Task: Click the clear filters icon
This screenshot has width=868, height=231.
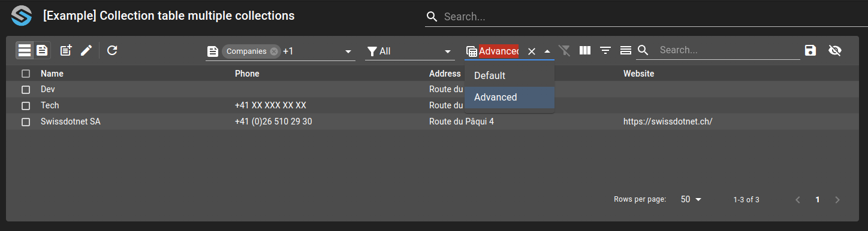Action: tap(565, 50)
